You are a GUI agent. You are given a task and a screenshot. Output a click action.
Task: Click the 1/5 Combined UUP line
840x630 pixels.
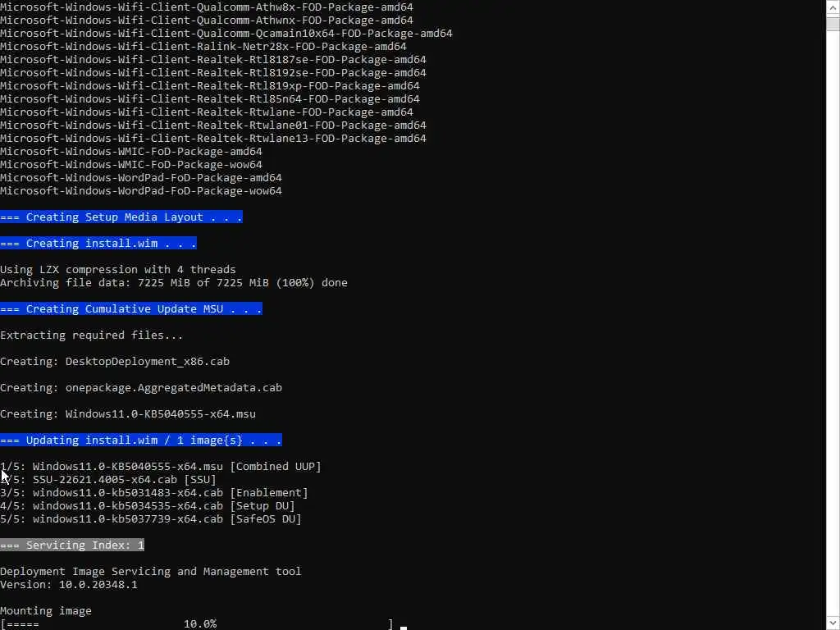[x=161, y=467]
